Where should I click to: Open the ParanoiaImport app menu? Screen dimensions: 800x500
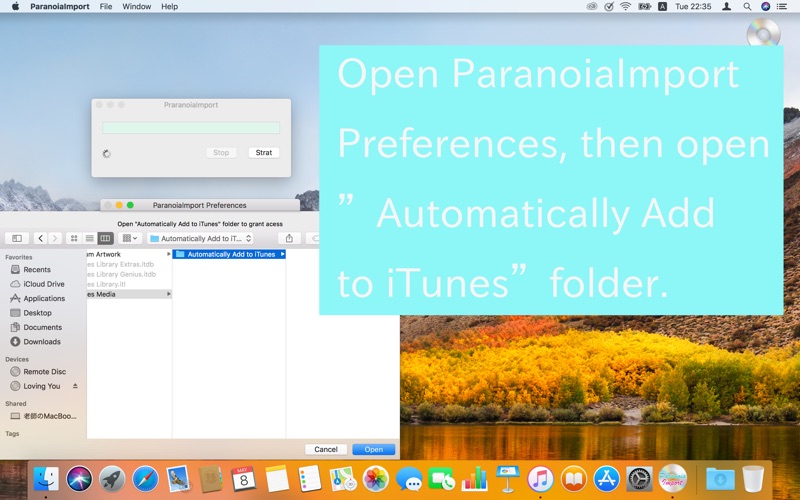(x=60, y=7)
